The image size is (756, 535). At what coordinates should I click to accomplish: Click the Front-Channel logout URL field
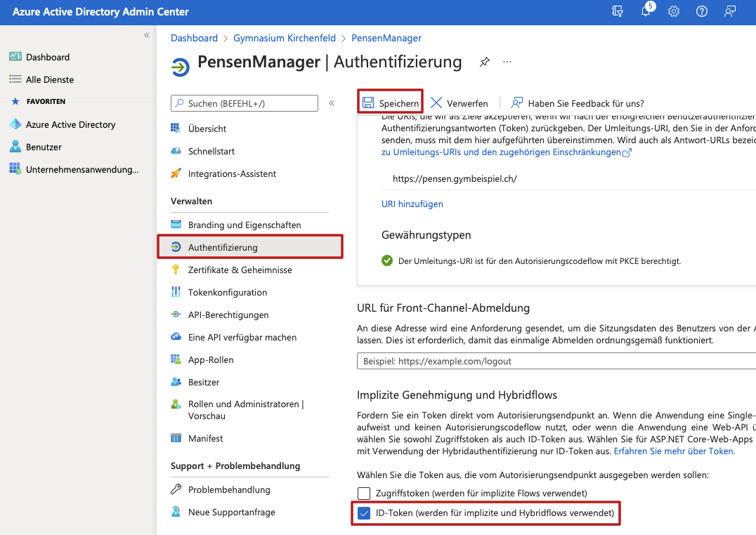click(x=555, y=361)
